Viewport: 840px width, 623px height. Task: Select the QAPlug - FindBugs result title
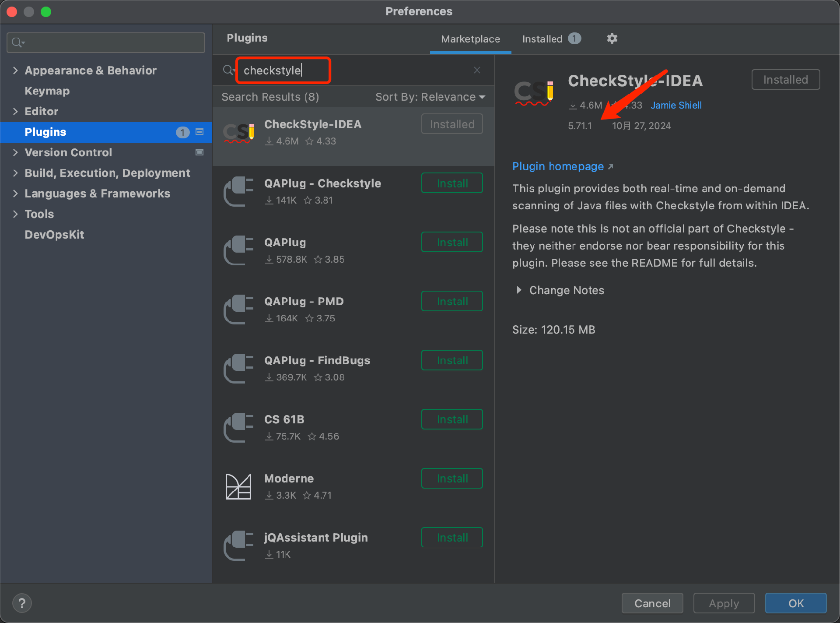coord(317,360)
